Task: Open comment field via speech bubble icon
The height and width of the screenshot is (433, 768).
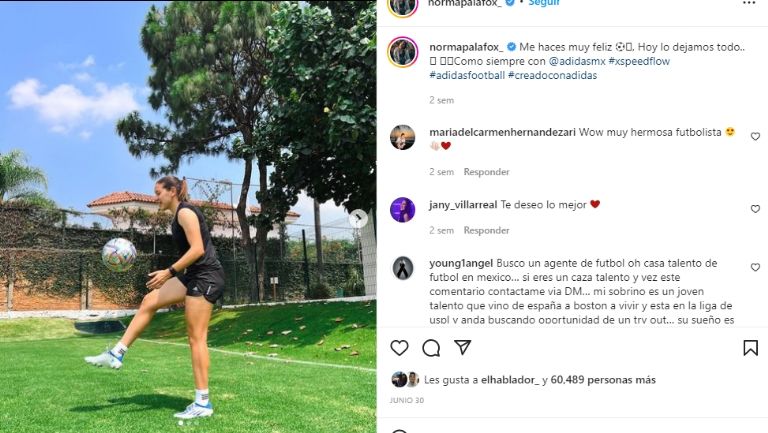Action: 431,348
